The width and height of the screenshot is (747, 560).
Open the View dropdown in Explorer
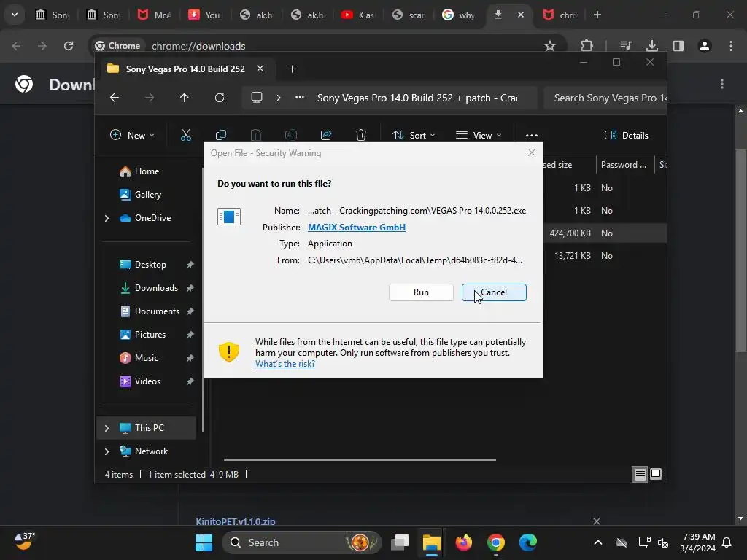point(479,135)
